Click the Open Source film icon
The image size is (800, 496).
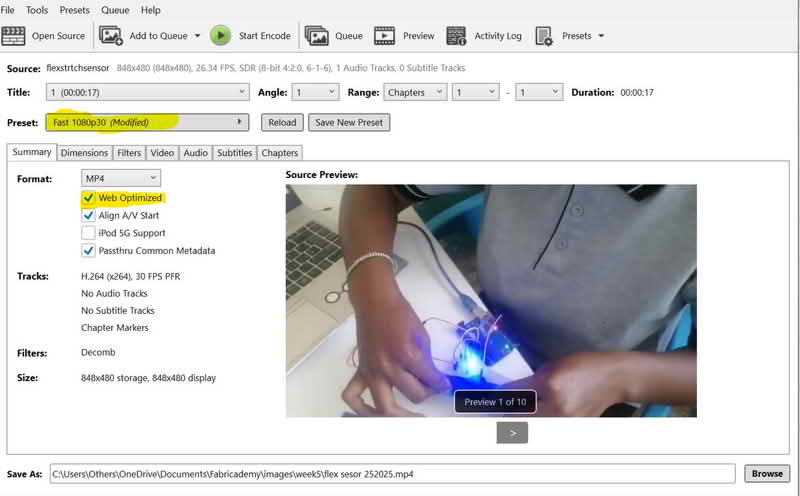click(x=14, y=36)
